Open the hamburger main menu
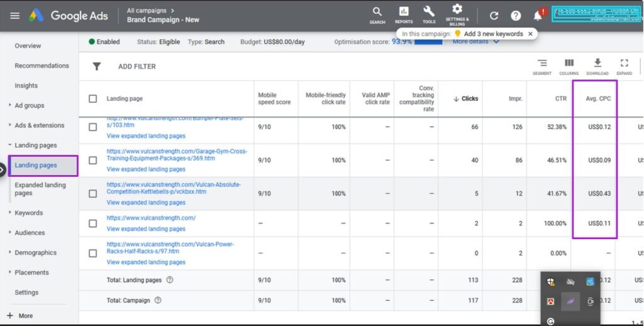 pos(14,16)
